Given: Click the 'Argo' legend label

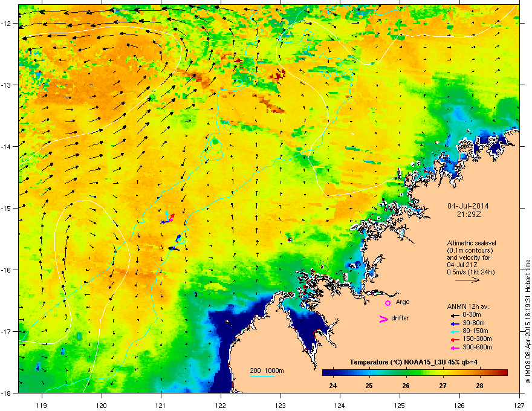Looking at the screenshot, I should point(403,302).
